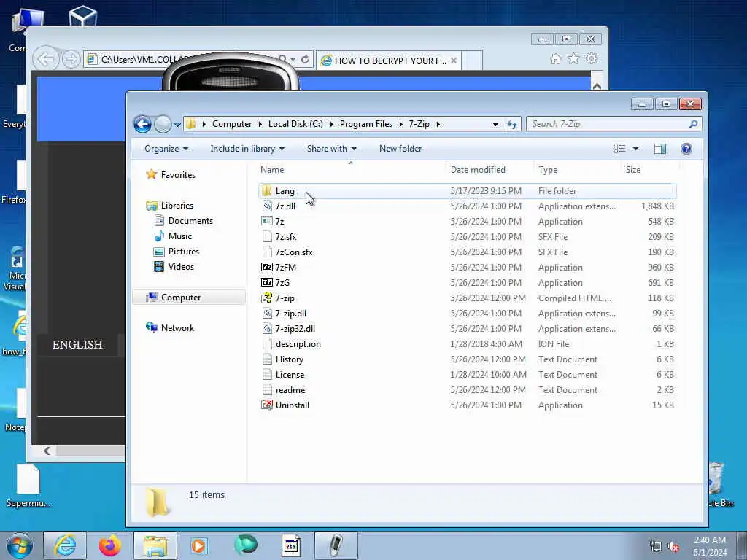Select Network in navigation pane
Image resolution: width=747 pixels, height=560 pixels.
click(x=169, y=327)
